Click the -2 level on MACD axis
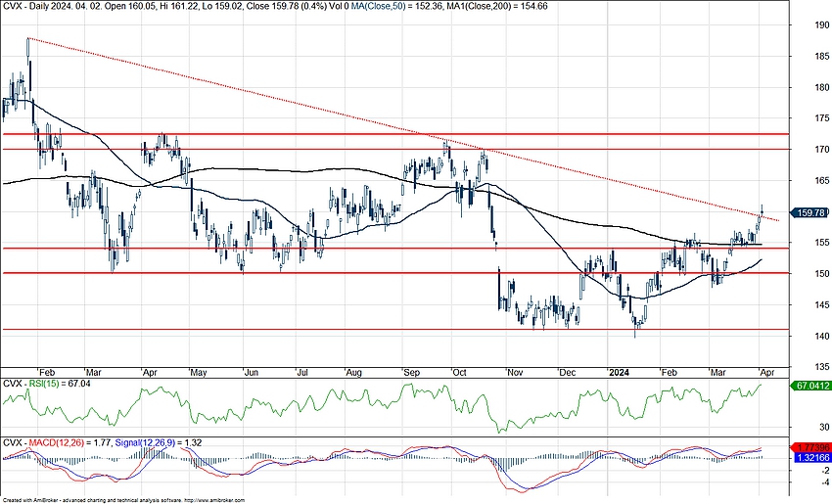 825,471
